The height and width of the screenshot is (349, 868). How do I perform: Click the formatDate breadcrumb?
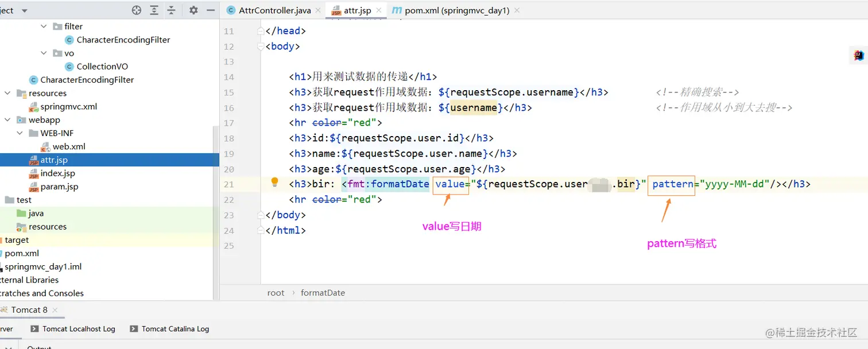click(323, 293)
